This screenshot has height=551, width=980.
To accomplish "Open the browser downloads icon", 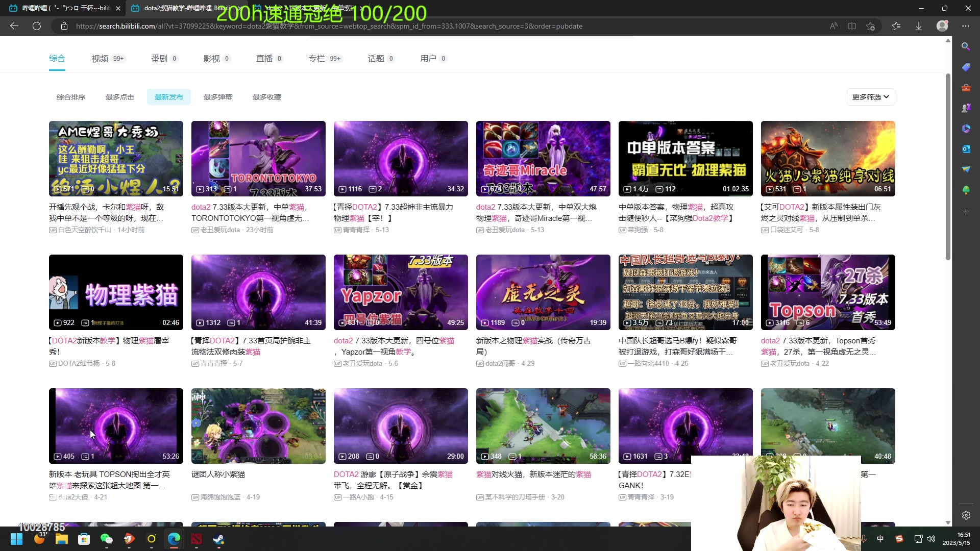I will tap(919, 26).
